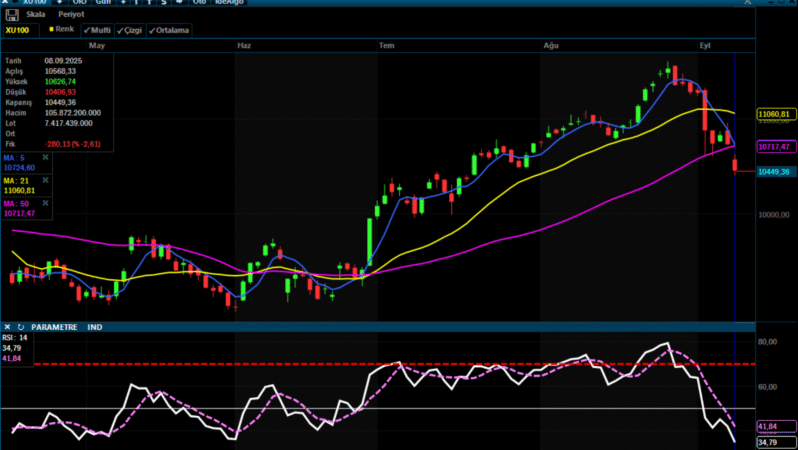Toggle the Ortalama averages option

tap(169, 30)
